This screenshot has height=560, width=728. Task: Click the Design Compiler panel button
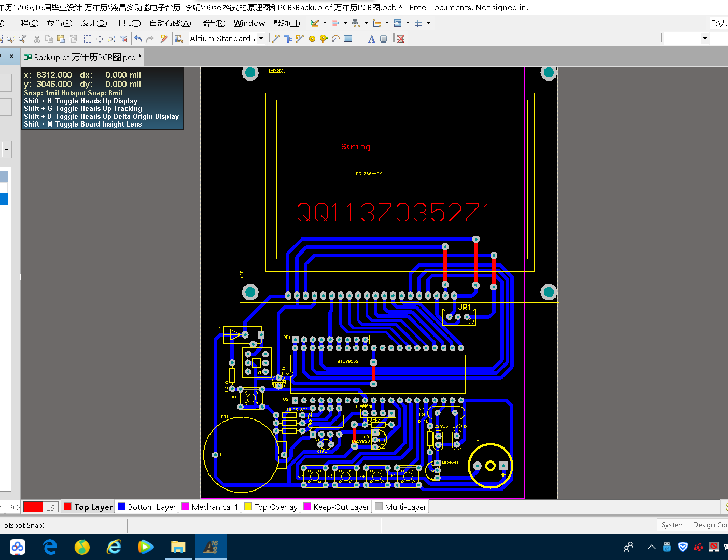709,525
